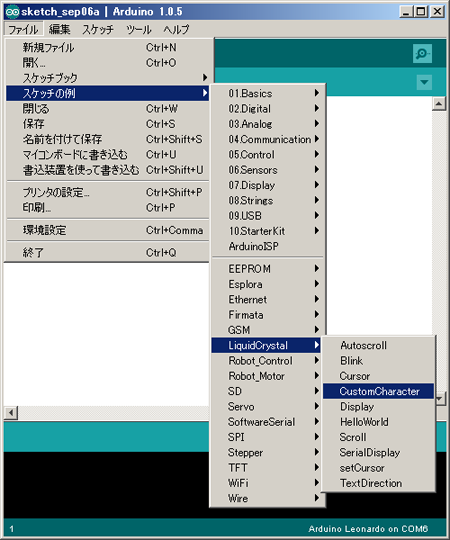Expand EEPROM library examples

pos(267,269)
